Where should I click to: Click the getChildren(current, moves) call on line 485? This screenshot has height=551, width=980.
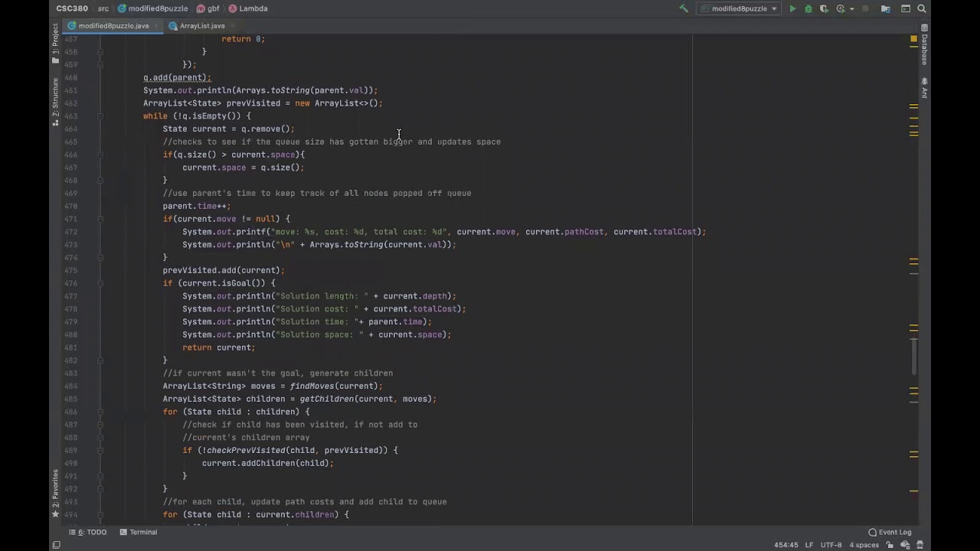pos(365,399)
